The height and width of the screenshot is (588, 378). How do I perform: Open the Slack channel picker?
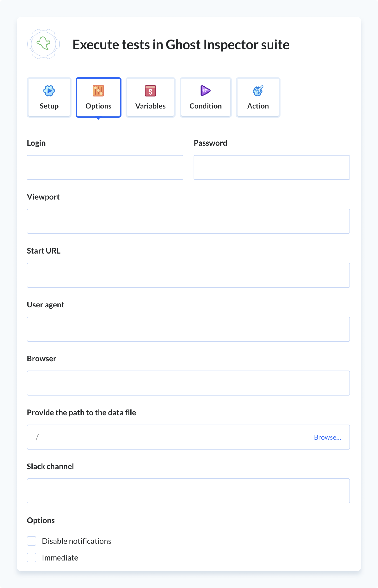tap(188, 491)
